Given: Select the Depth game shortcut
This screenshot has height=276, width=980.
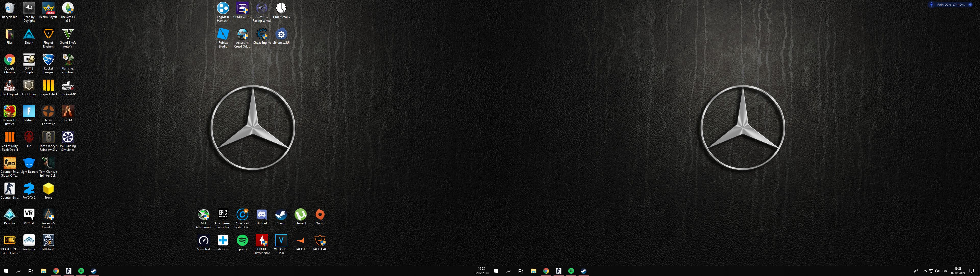Looking at the screenshot, I should click(x=29, y=37).
